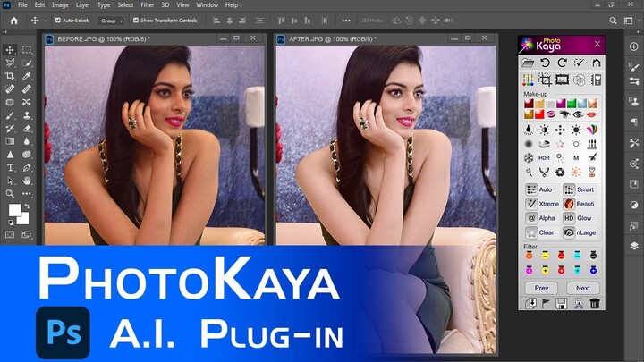Screen dimensions: 644x362
Task: Click the swap foreground background colors arrow
Action: 27,206
